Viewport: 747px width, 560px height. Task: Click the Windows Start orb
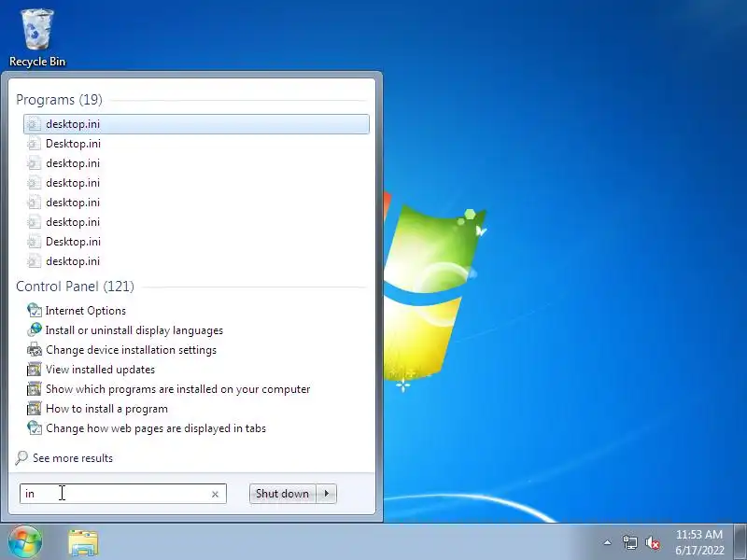coord(25,541)
